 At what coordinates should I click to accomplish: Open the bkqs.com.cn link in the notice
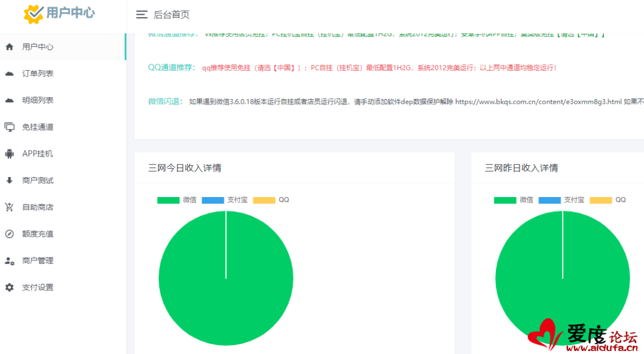coord(538,101)
